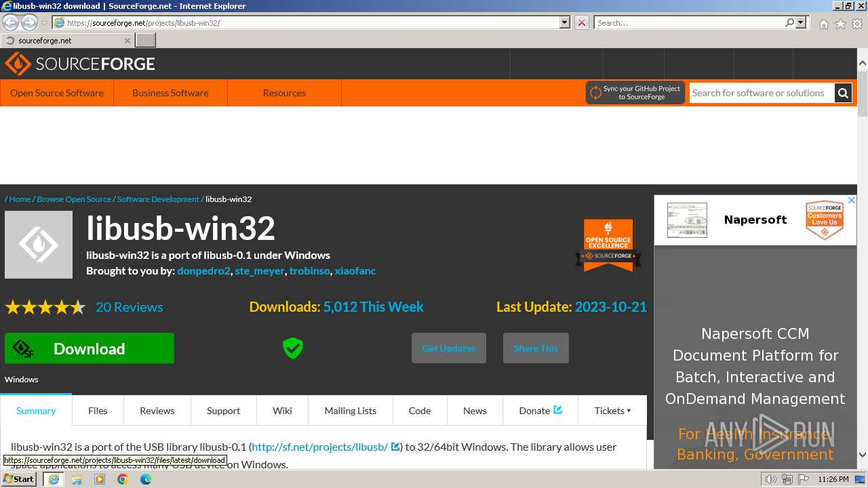Click Internet Explorer icon in taskbar
The image size is (868, 488).
point(54,479)
